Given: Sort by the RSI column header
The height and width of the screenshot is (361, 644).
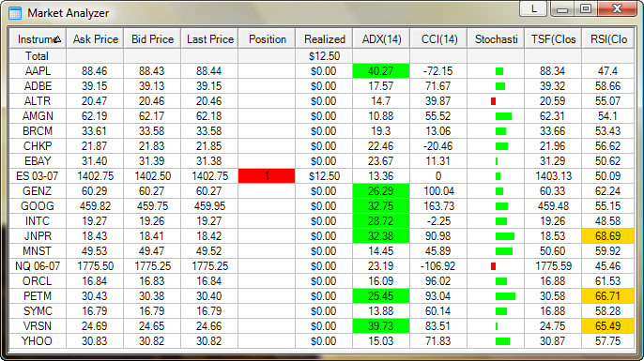Looking at the screenshot, I should (x=608, y=39).
